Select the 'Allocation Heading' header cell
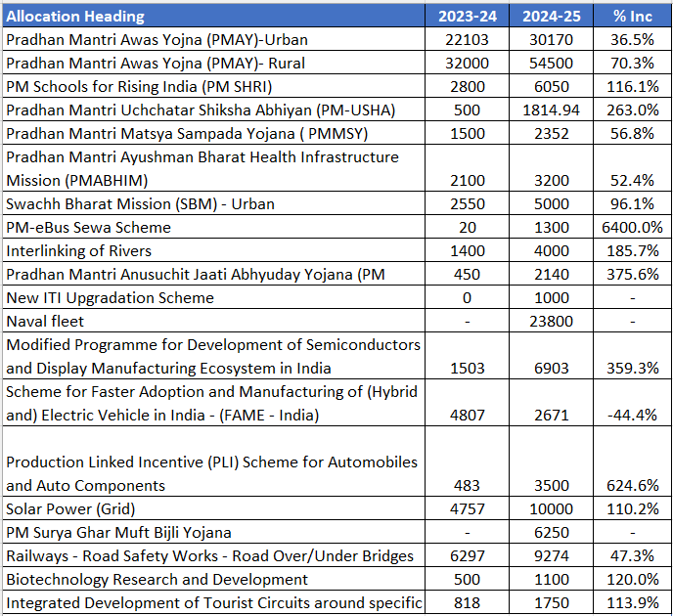The image size is (673, 616). (x=214, y=16)
